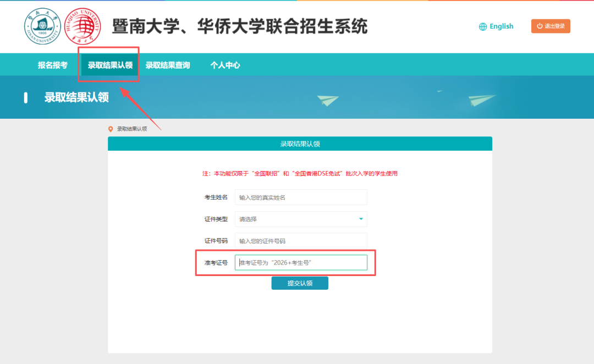Open the 报名报考 menu tab

tap(53, 65)
